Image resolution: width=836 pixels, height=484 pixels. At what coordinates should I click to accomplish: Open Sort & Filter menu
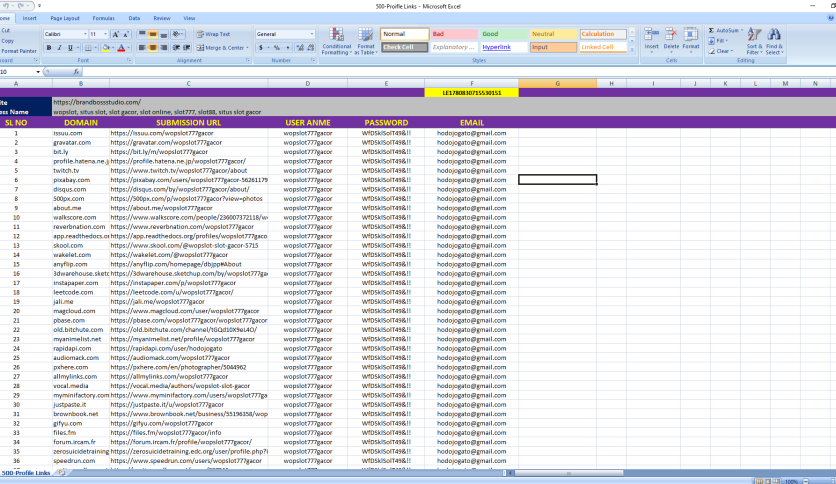coord(754,41)
